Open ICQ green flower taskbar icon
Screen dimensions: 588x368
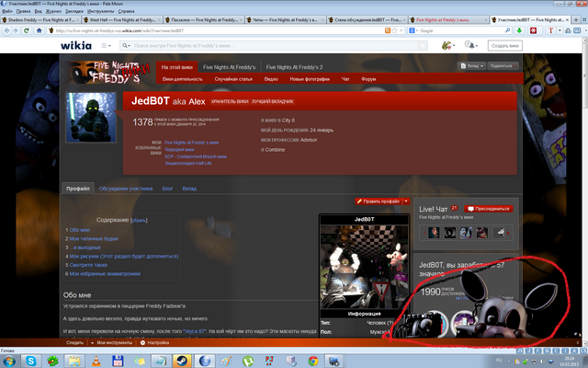52,362
